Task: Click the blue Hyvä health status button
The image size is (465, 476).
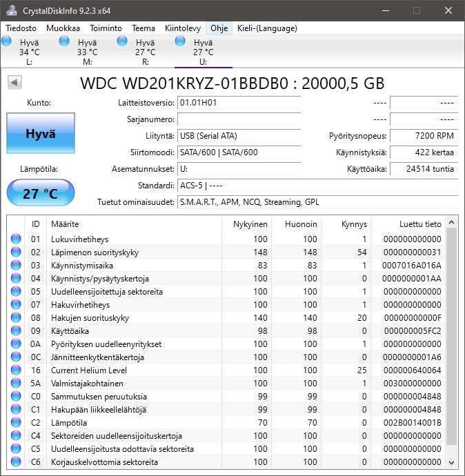Action: click(41, 133)
